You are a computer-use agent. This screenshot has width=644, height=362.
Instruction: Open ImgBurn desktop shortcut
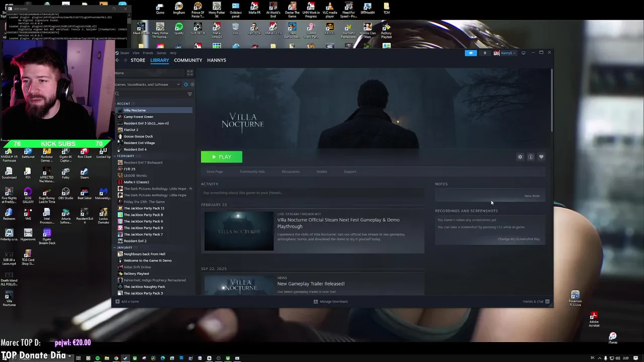[179, 8]
